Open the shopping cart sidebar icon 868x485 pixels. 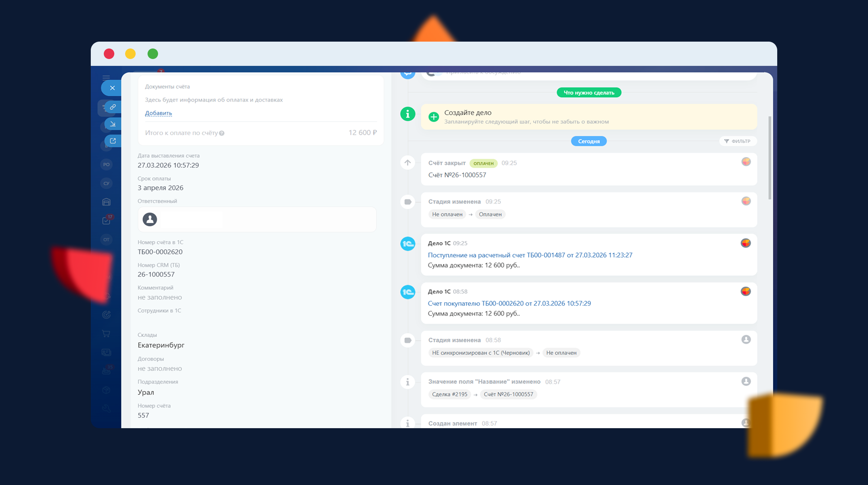[x=106, y=334]
